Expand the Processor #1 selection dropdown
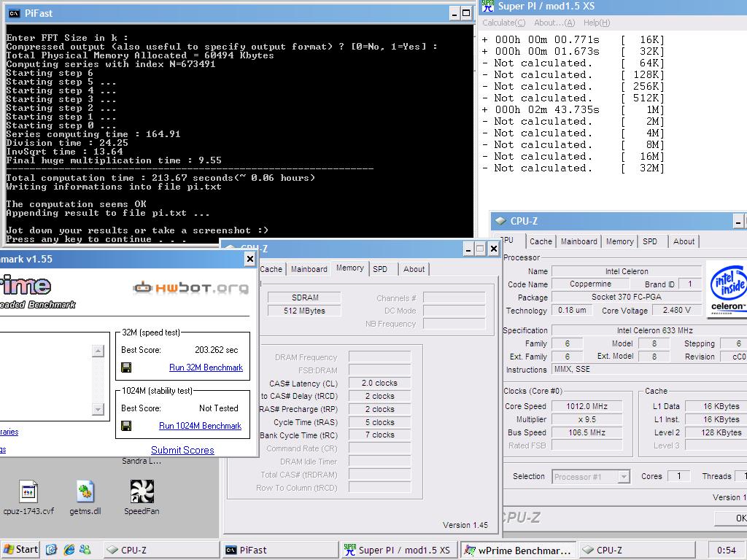Viewport: 747px width, 560px height. point(623,477)
